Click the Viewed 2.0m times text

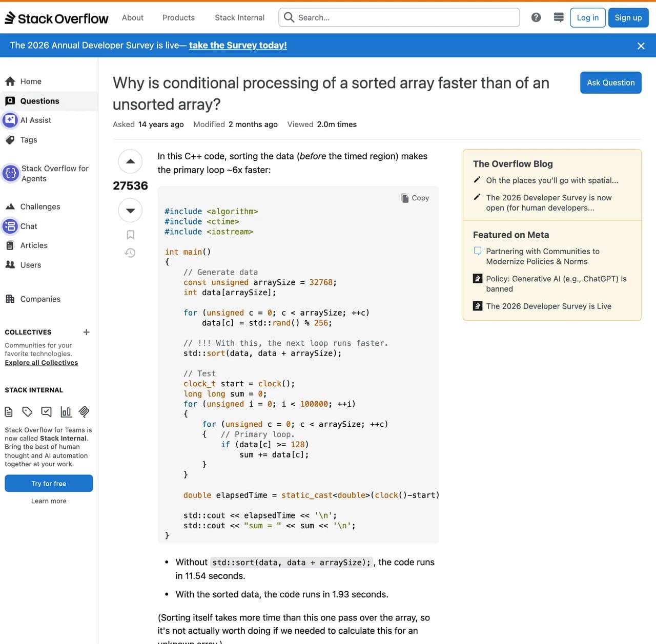322,124
